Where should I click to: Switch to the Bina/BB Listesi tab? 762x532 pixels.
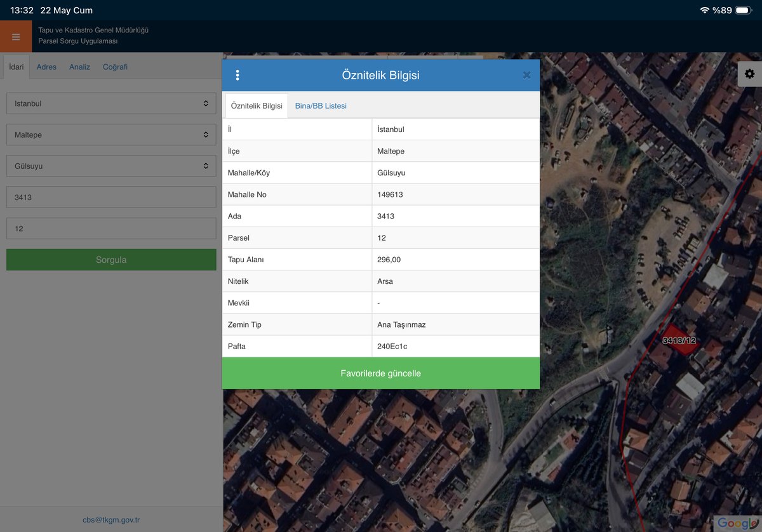[321, 106]
